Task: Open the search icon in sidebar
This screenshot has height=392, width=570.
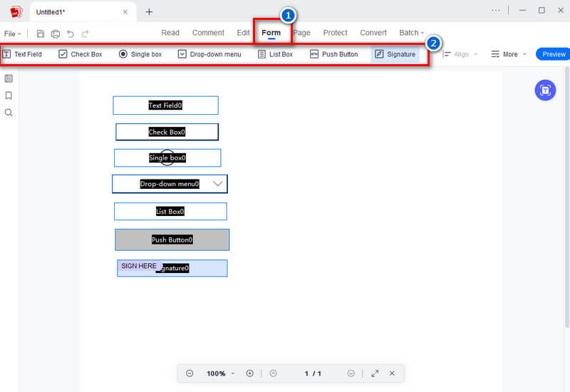Action: (9, 113)
